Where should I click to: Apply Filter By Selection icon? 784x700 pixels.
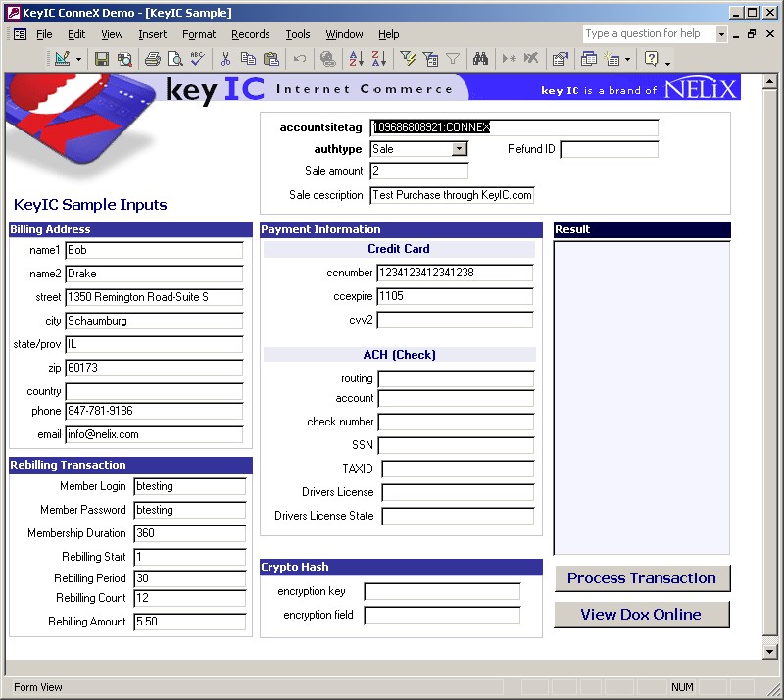tap(408, 59)
